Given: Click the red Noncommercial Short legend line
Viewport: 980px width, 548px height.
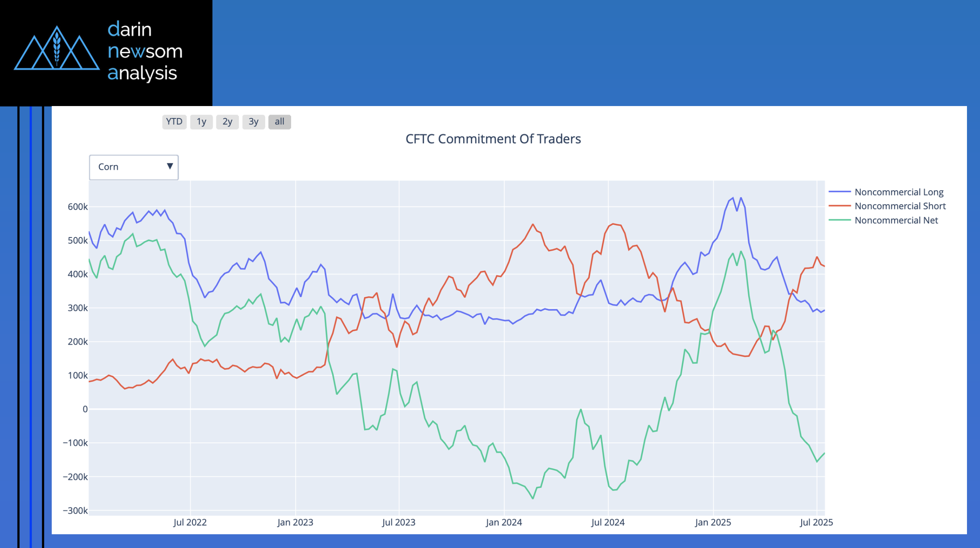Looking at the screenshot, I should (840, 206).
